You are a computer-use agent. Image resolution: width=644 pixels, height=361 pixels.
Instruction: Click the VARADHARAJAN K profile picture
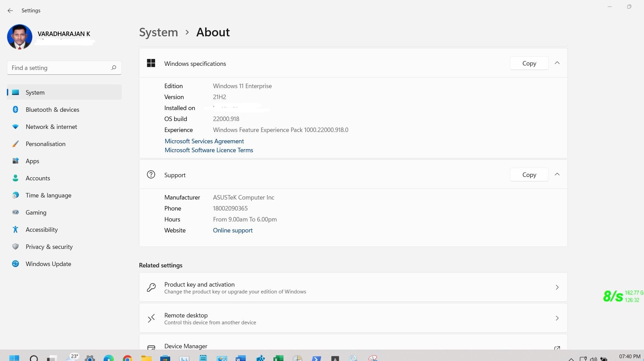click(20, 37)
